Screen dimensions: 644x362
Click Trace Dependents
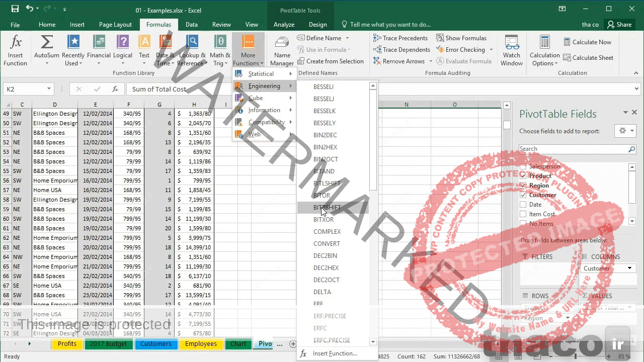coord(401,49)
